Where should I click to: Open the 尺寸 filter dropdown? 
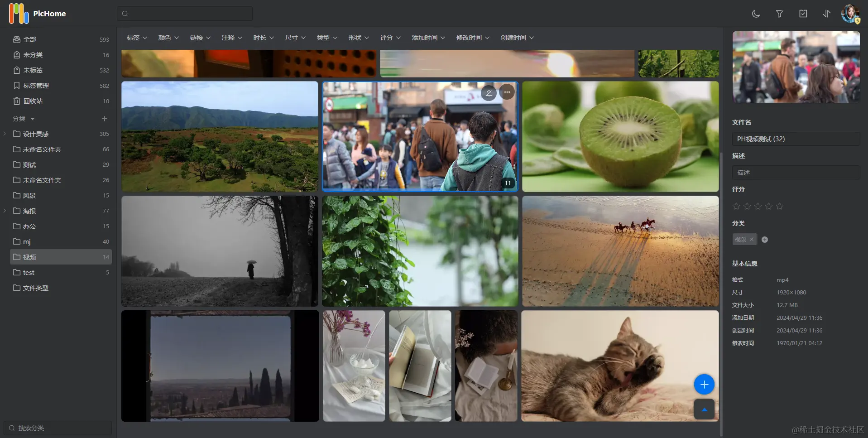pyautogui.click(x=295, y=38)
